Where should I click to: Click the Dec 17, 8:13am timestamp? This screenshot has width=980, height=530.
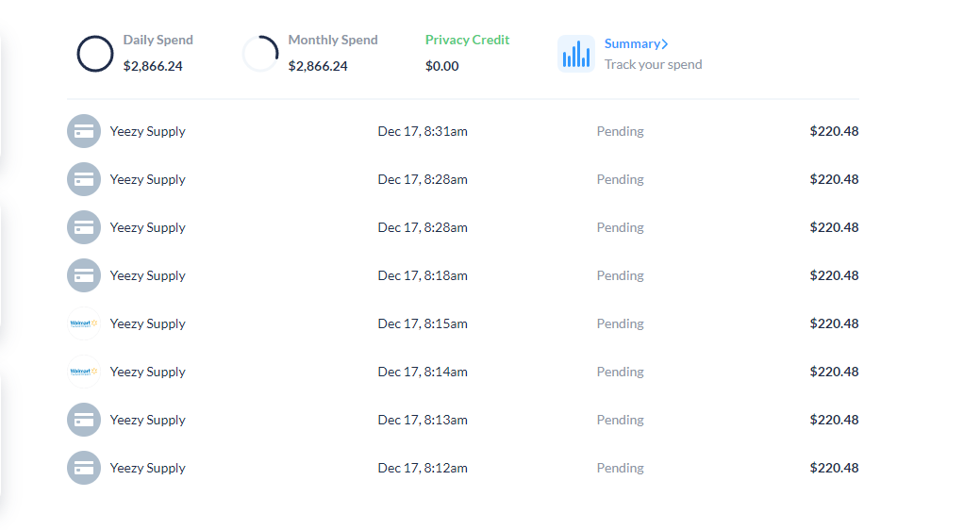tap(423, 420)
